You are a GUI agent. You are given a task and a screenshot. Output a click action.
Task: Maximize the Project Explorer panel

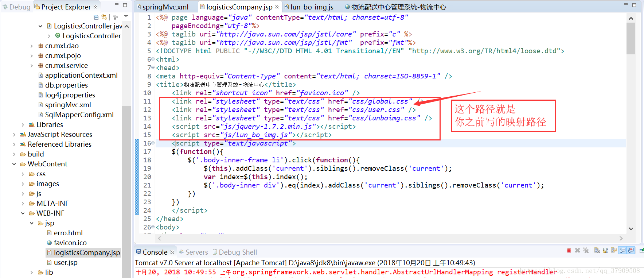[x=125, y=5]
